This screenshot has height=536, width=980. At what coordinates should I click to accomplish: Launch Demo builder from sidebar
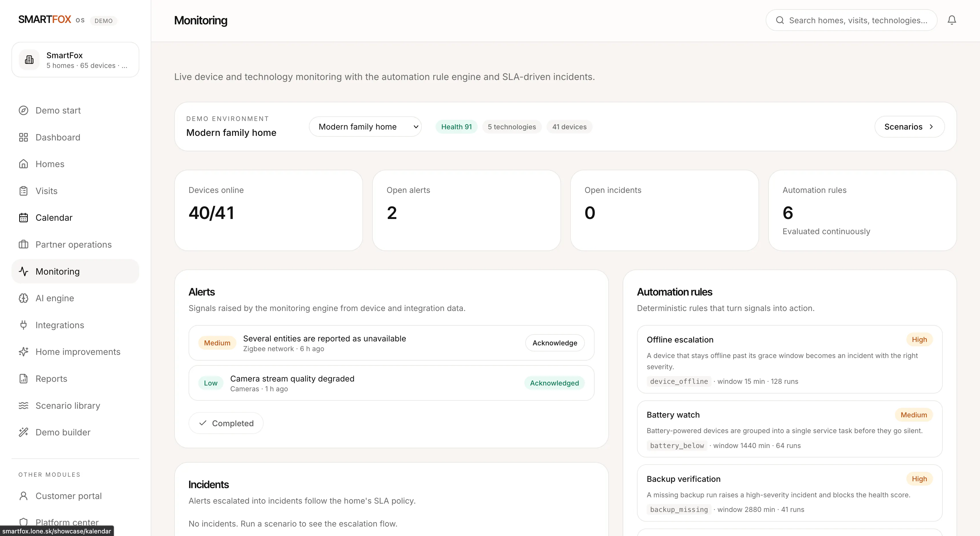pyautogui.click(x=75, y=432)
